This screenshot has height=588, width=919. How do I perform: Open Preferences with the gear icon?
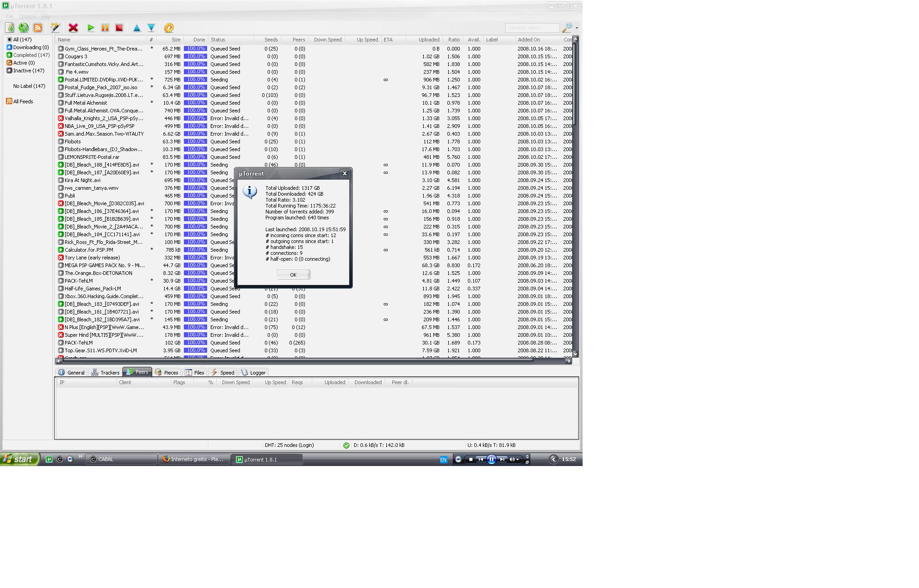(169, 28)
